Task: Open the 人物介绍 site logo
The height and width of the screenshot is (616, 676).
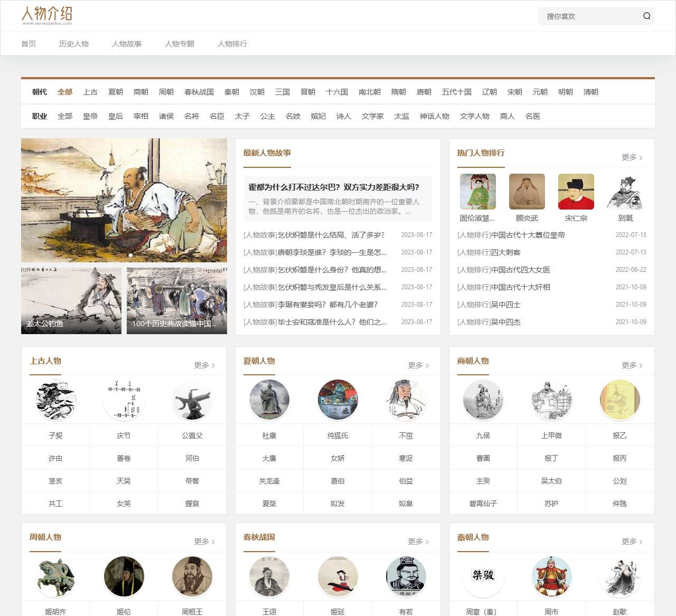Action: pyautogui.click(x=47, y=16)
